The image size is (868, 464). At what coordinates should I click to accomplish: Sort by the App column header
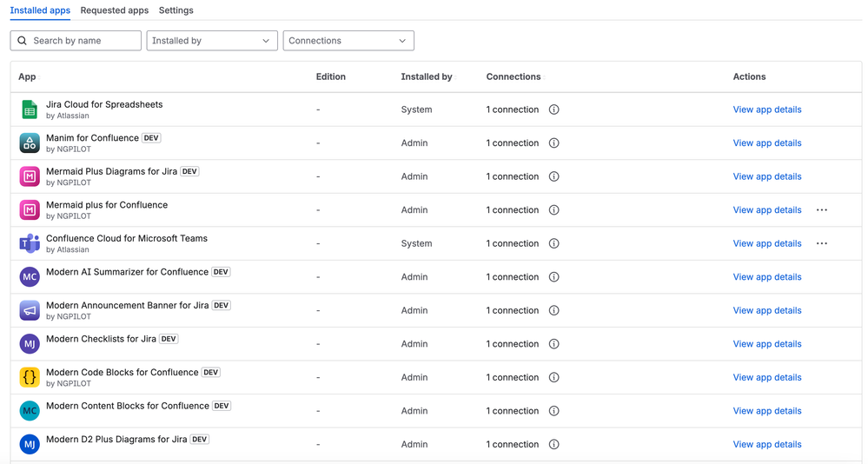click(x=28, y=77)
